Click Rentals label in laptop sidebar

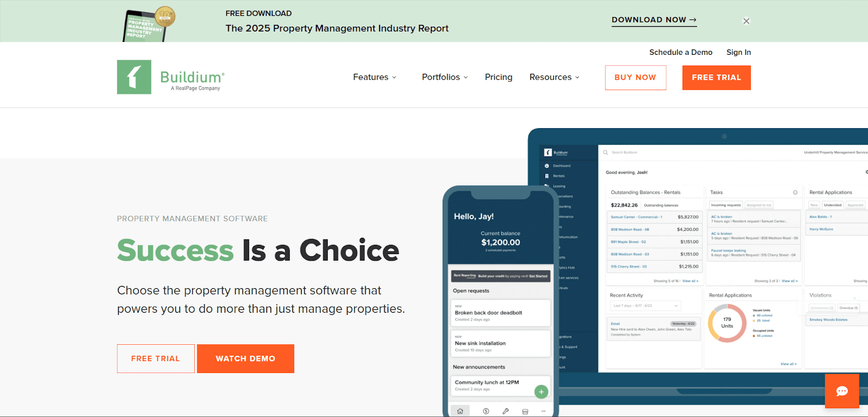point(559,176)
